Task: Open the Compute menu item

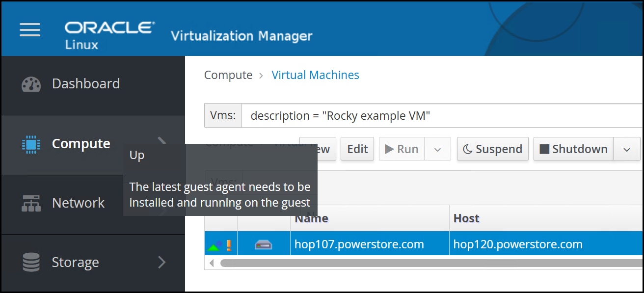Action: point(93,144)
